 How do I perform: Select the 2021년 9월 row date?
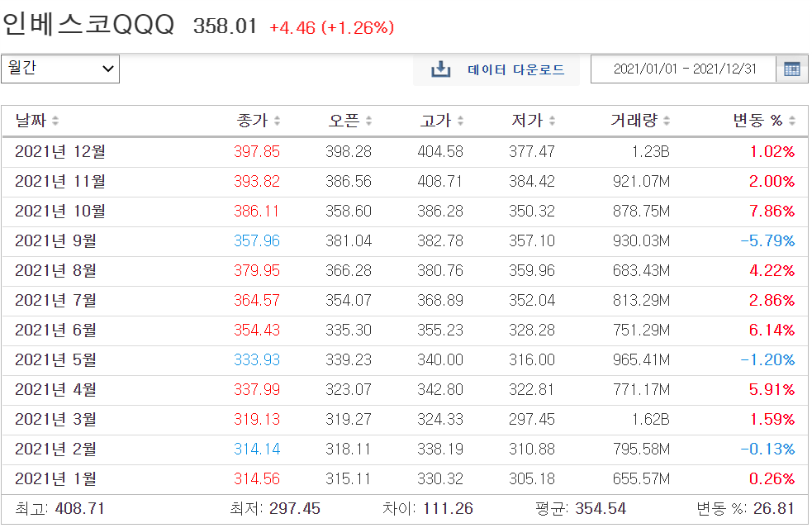point(55,241)
